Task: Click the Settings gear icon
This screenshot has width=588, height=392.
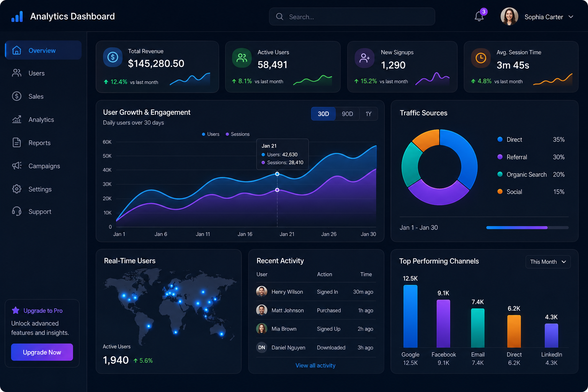Action: click(17, 189)
